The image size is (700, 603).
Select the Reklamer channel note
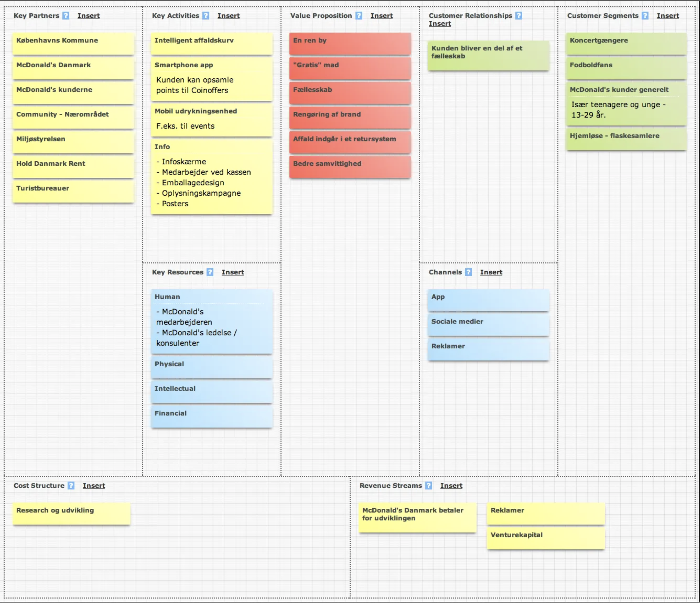[489, 349]
